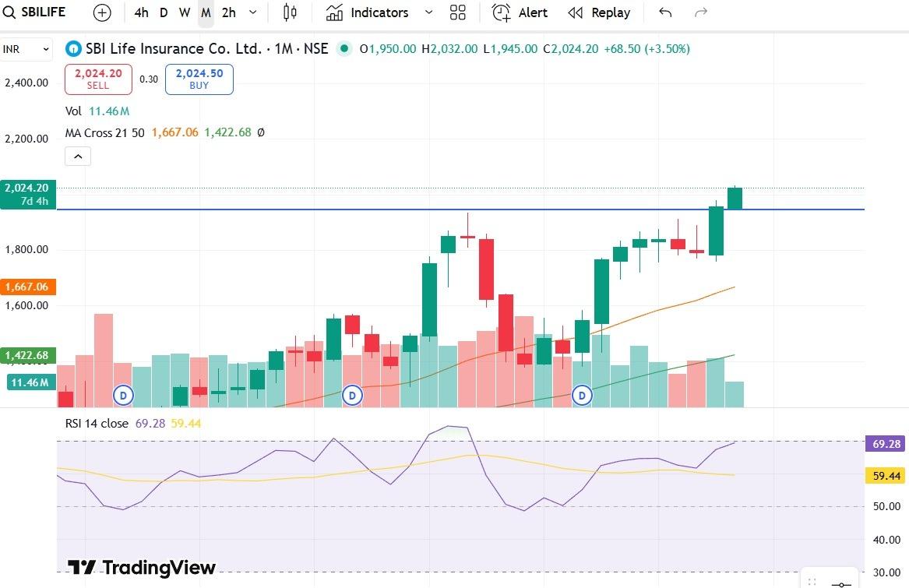
Task: Redo the chart action
Action: point(701,12)
